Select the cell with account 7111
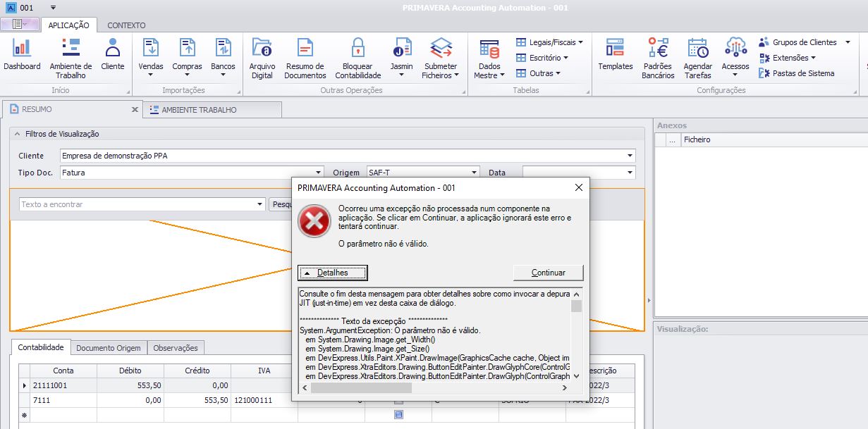 pos(63,400)
